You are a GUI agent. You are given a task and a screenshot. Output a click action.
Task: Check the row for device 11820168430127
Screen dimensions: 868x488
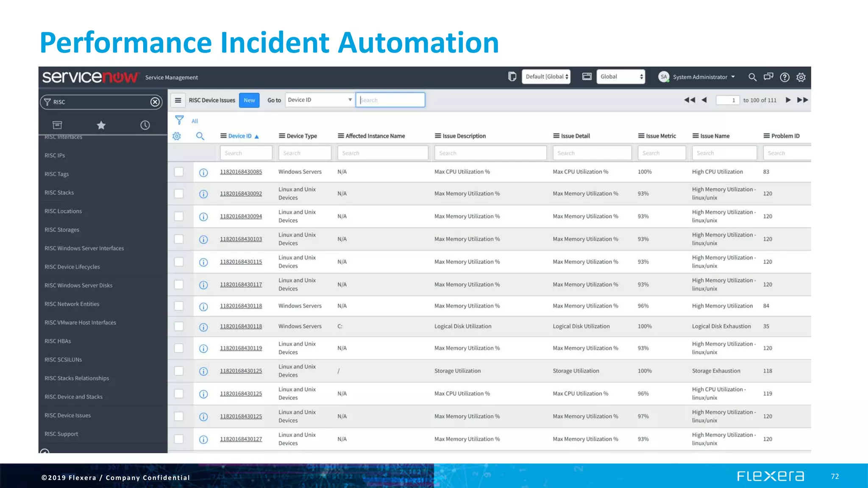click(x=179, y=439)
